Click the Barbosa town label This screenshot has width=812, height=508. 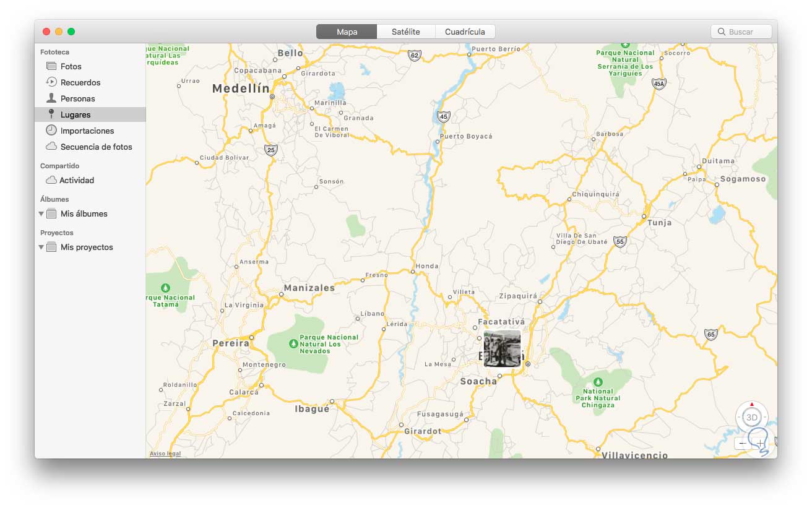610,134
